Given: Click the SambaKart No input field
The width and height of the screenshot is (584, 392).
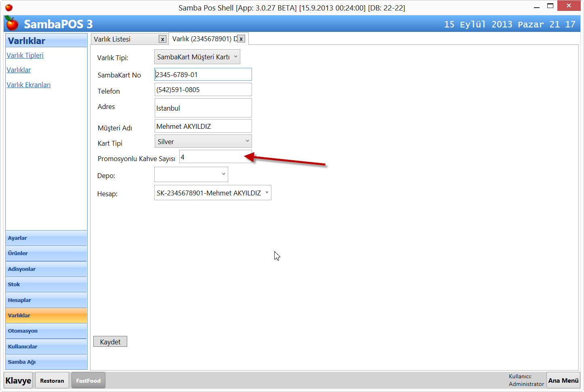Looking at the screenshot, I should pyautogui.click(x=203, y=75).
